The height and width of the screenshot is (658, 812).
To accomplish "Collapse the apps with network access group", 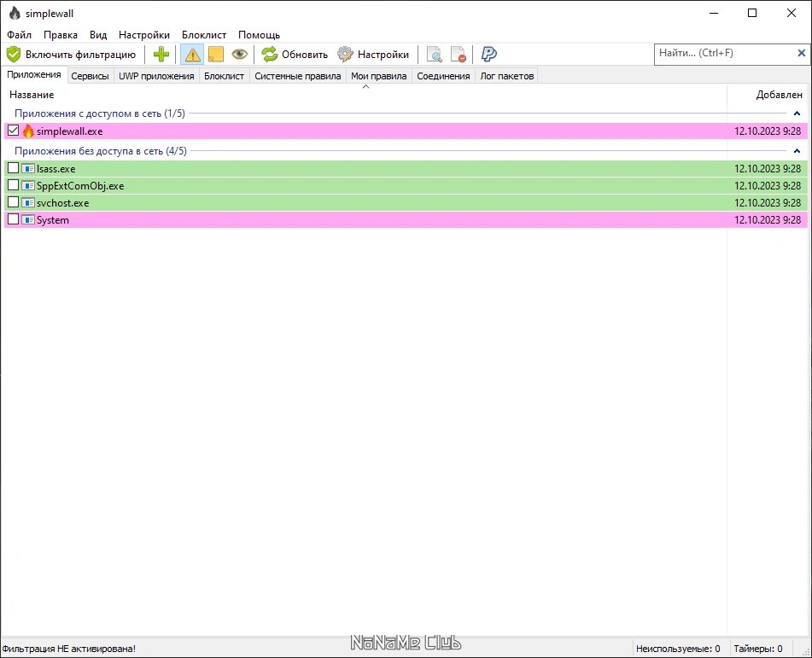I will coord(797,114).
